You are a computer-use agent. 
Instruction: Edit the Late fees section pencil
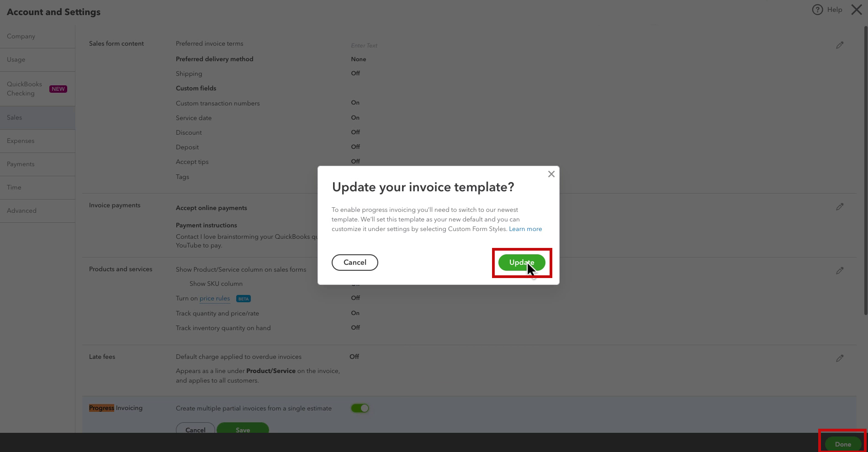point(840,358)
